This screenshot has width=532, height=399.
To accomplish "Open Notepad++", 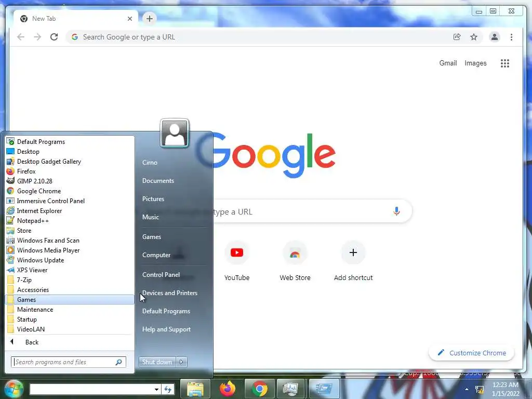I will point(70,220).
